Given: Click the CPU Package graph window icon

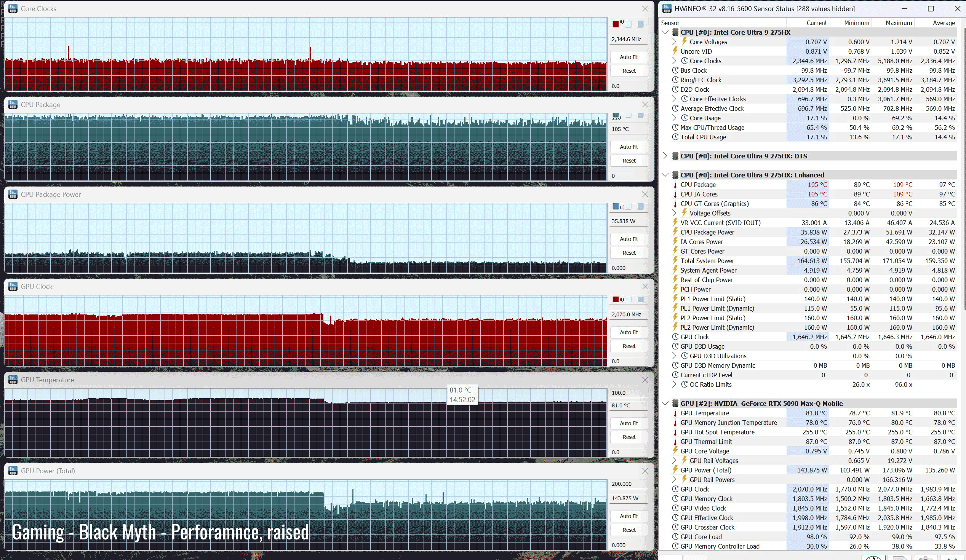Looking at the screenshot, I should (x=13, y=105).
